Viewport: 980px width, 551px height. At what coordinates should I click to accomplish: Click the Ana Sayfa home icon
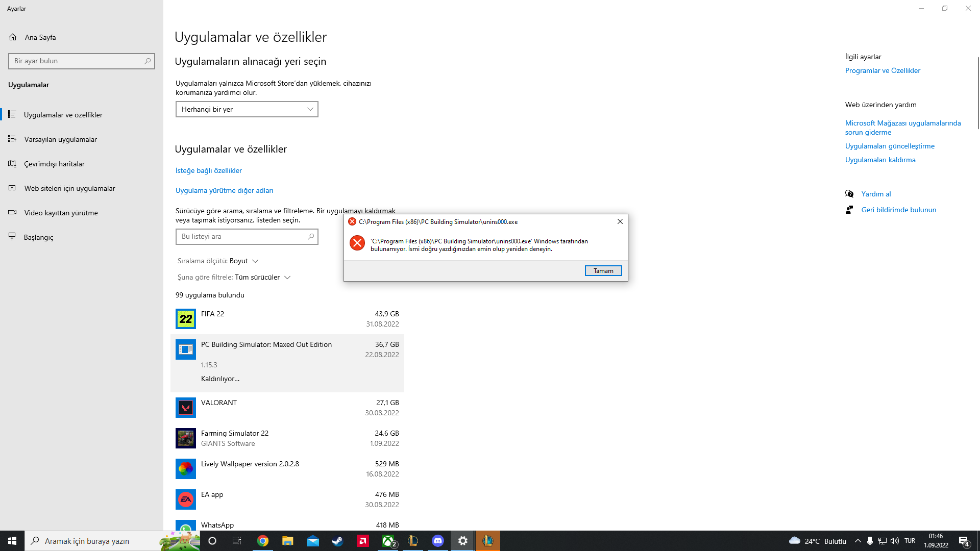(x=13, y=37)
